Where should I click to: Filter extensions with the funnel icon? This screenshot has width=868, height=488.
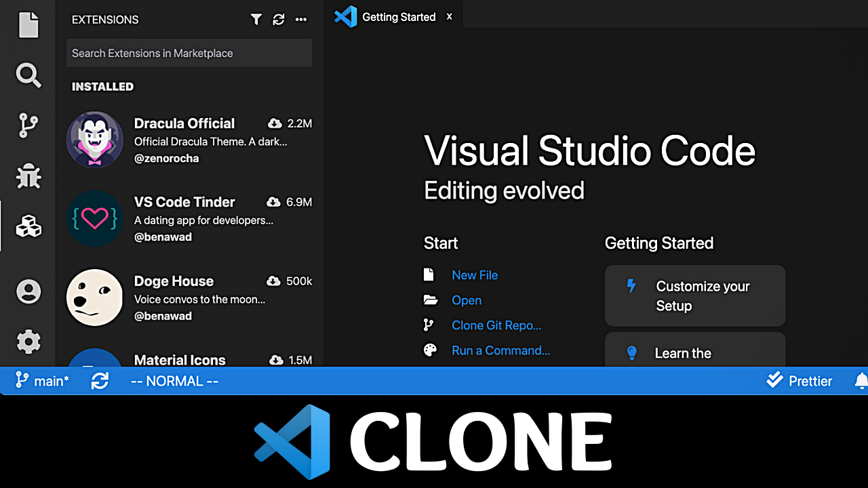coord(256,20)
